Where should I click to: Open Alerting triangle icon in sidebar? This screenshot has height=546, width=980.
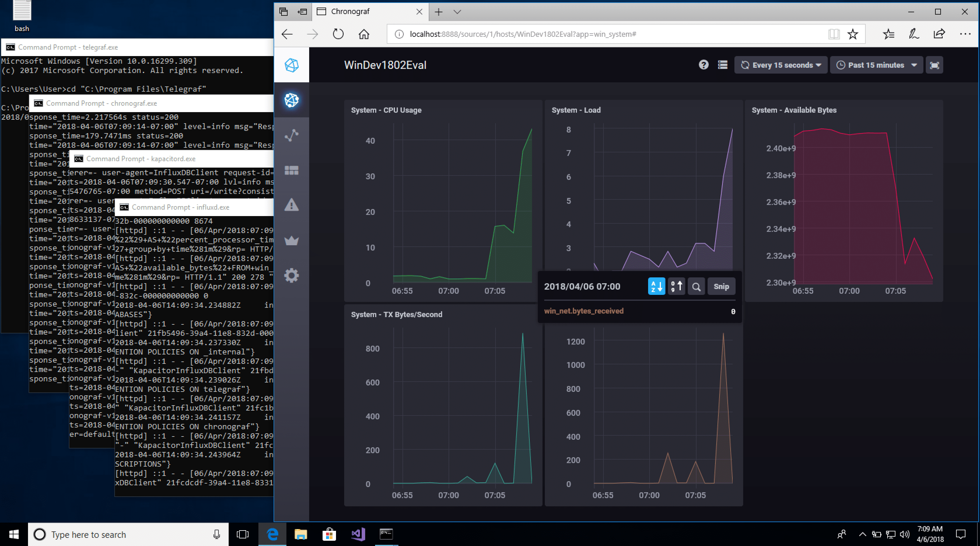coord(291,205)
